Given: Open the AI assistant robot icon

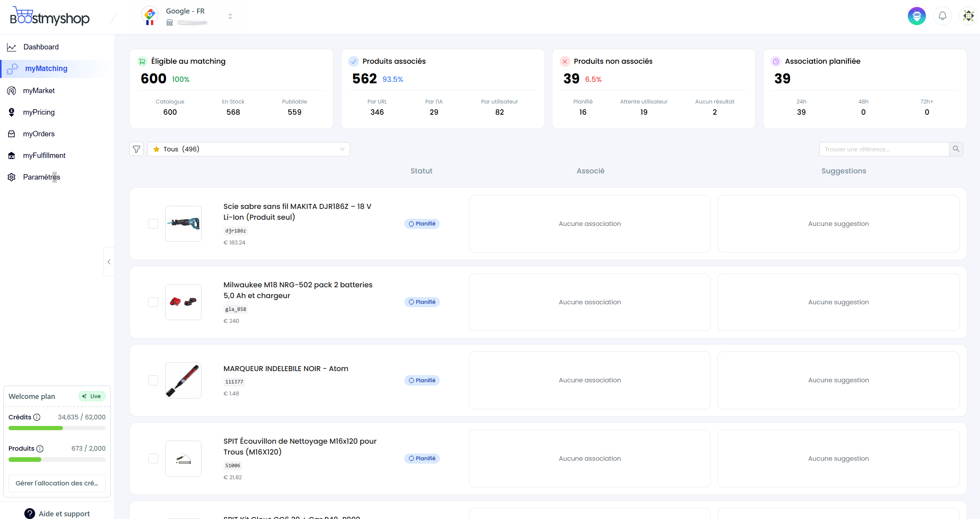Looking at the screenshot, I should (x=917, y=16).
